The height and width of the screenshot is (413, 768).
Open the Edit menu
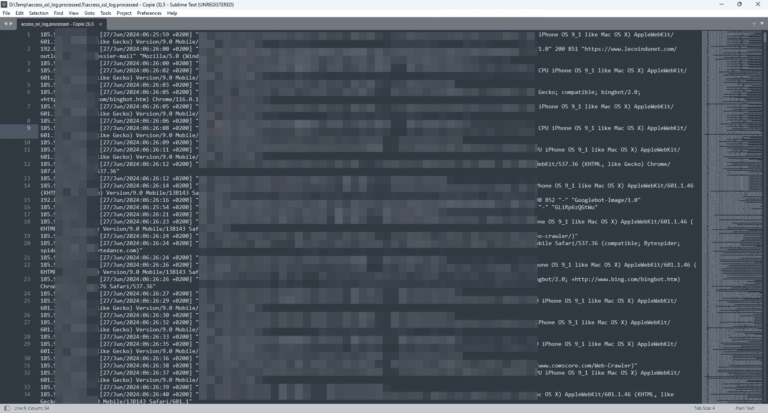tap(20, 13)
